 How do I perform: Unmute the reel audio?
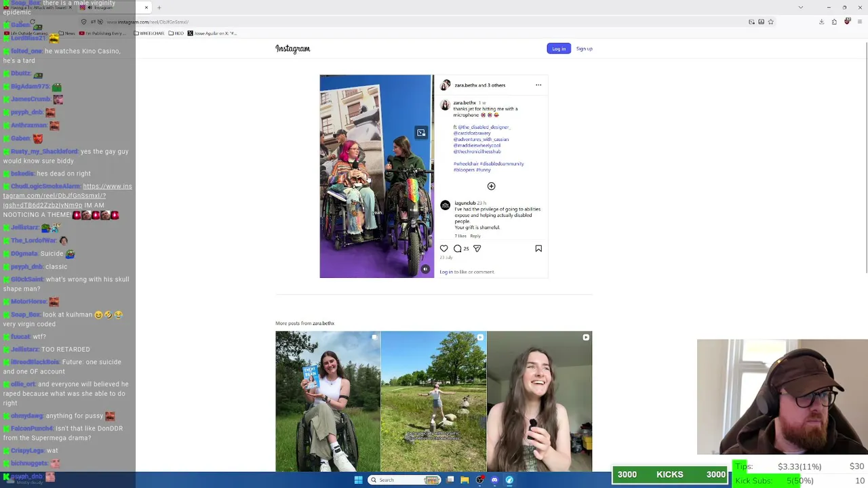pyautogui.click(x=425, y=269)
